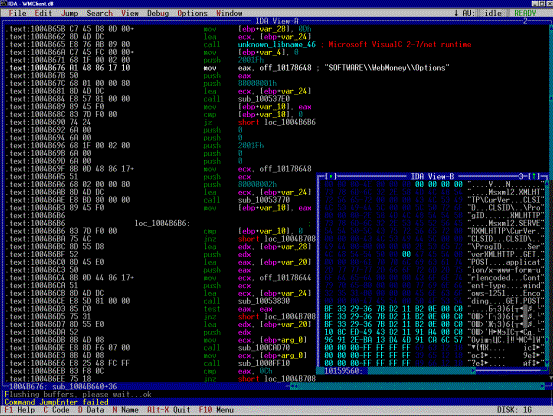The image size is (553, 416).
Task: Zoom IDA View-B with the arrow icon
Action: tap(535, 176)
